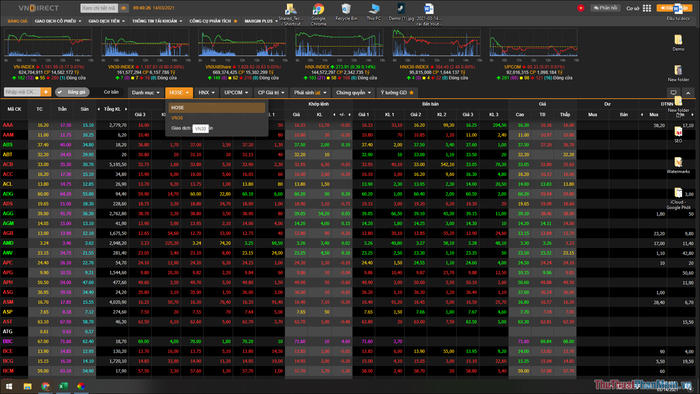Open the iCloud Google Photos folder icon
This screenshot has height=394, width=700.
point(678,199)
